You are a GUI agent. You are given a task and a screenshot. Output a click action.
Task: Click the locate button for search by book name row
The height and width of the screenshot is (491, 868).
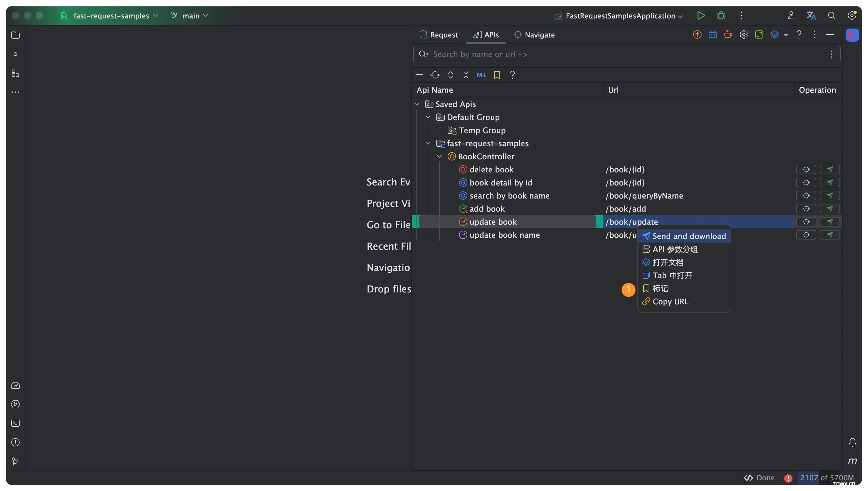(x=806, y=196)
